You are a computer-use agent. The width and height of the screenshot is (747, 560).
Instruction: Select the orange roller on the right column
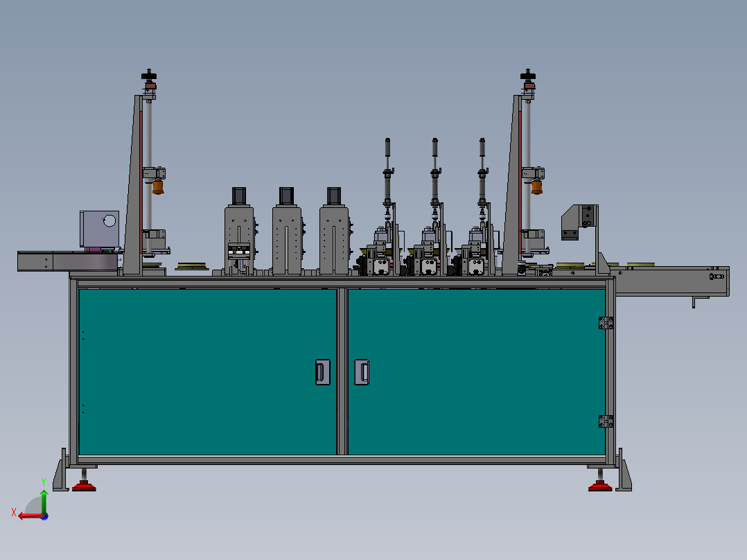point(537,187)
